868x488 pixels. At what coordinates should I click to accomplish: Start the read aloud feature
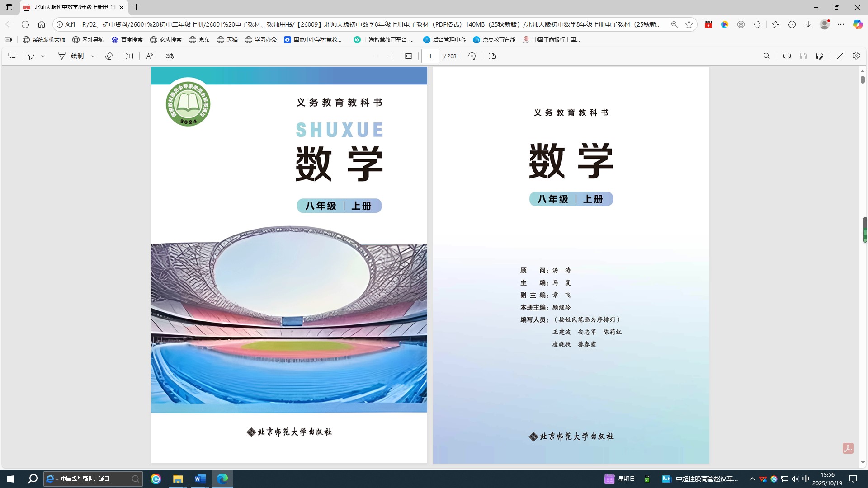(150, 56)
